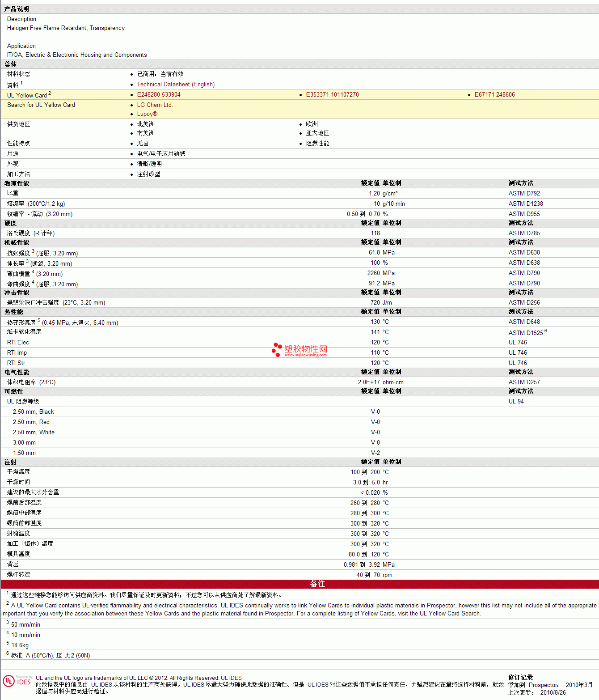Open UL Yellow Card E67171-248606
The height and width of the screenshot is (700, 599).
(494, 94)
